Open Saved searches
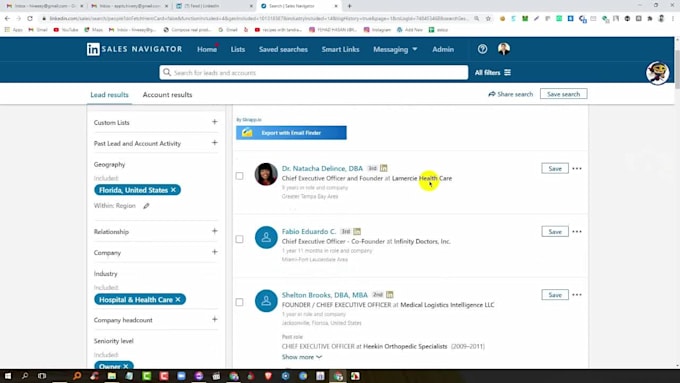 [283, 49]
